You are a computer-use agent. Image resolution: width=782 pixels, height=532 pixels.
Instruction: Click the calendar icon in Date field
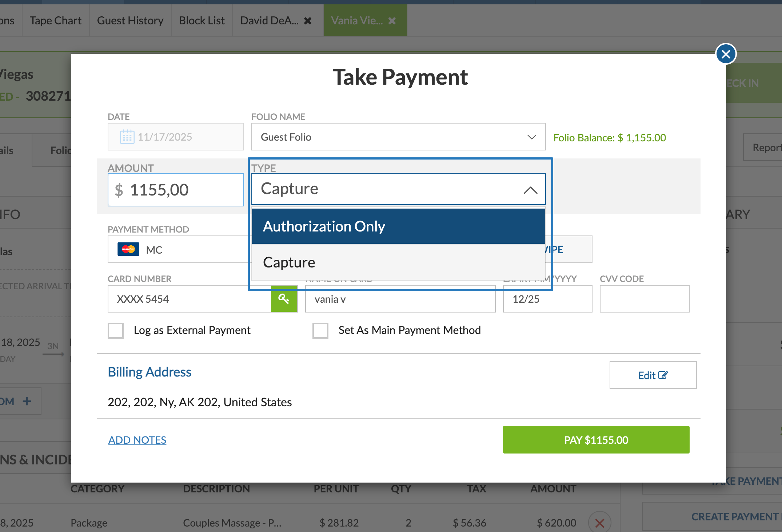(127, 137)
